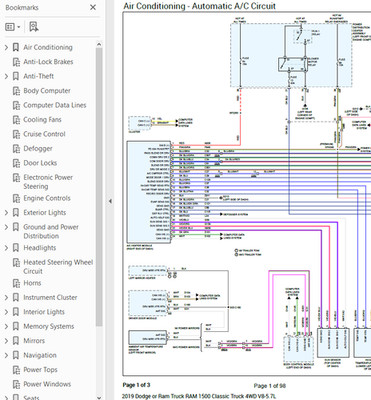Open the Power Tops bookmark

[x=40, y=370]
